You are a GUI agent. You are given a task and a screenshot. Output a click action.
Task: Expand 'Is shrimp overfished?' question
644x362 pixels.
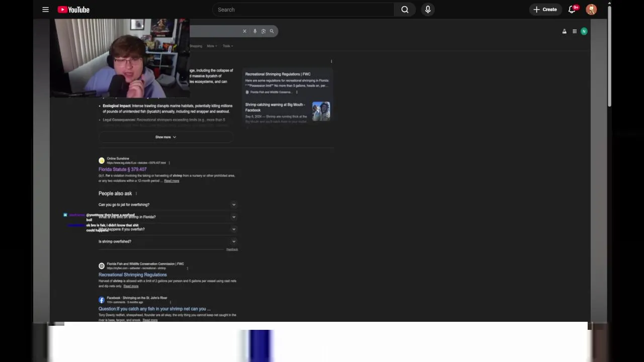pos(167,241)
